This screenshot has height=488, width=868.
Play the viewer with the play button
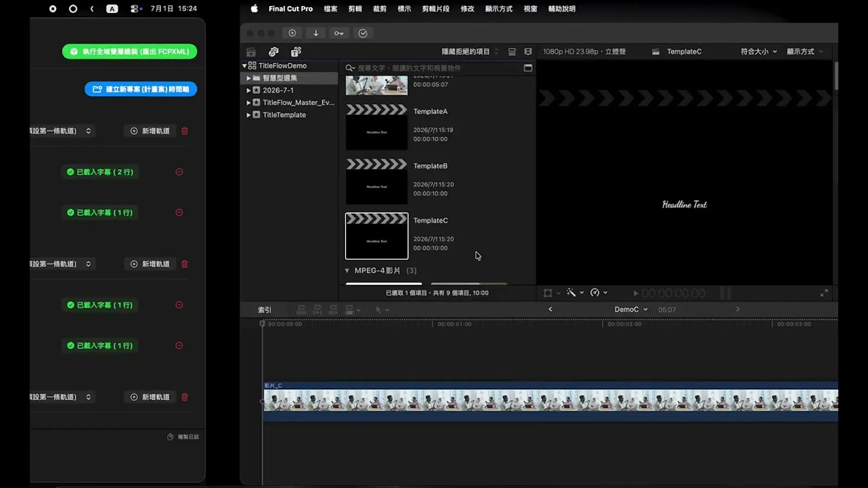(636, 293)
